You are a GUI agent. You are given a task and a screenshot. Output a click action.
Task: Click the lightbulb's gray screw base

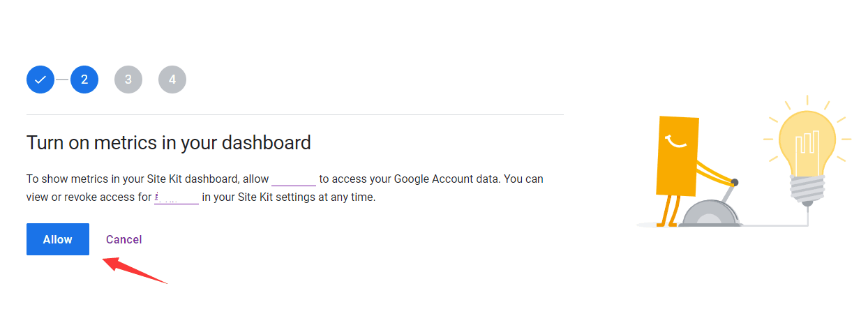point(807,189)
